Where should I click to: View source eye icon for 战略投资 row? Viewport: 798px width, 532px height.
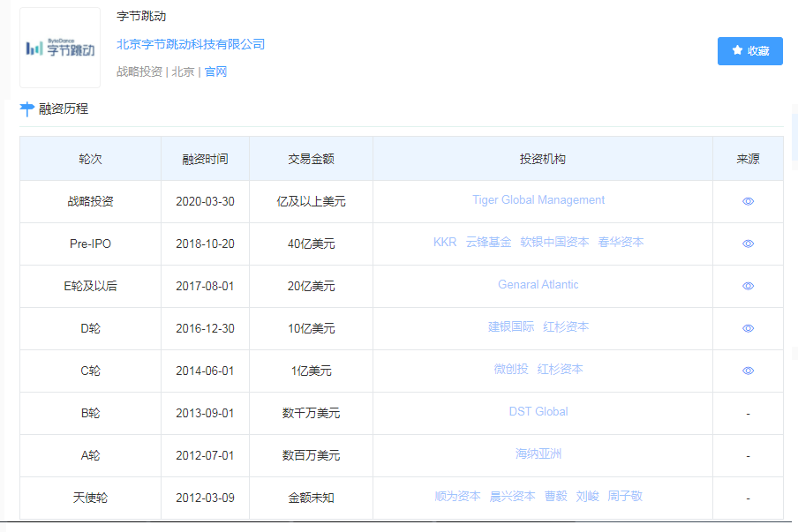748,201
